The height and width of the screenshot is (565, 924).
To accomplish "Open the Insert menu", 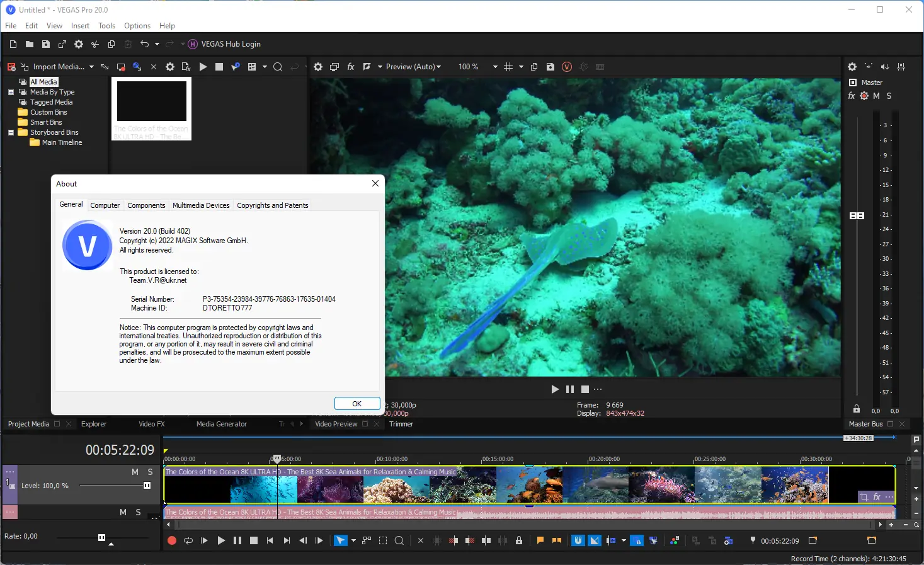I will click(80, 26).
